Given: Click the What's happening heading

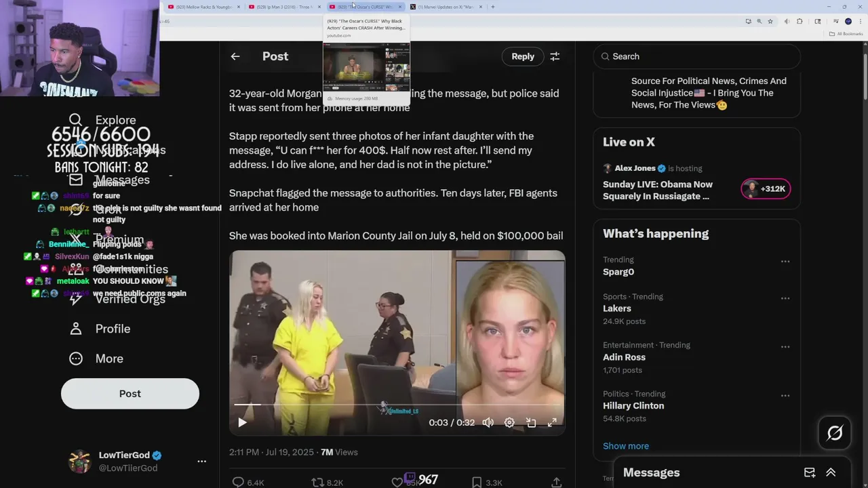Looking at the screenshot, I should (656, 233).
